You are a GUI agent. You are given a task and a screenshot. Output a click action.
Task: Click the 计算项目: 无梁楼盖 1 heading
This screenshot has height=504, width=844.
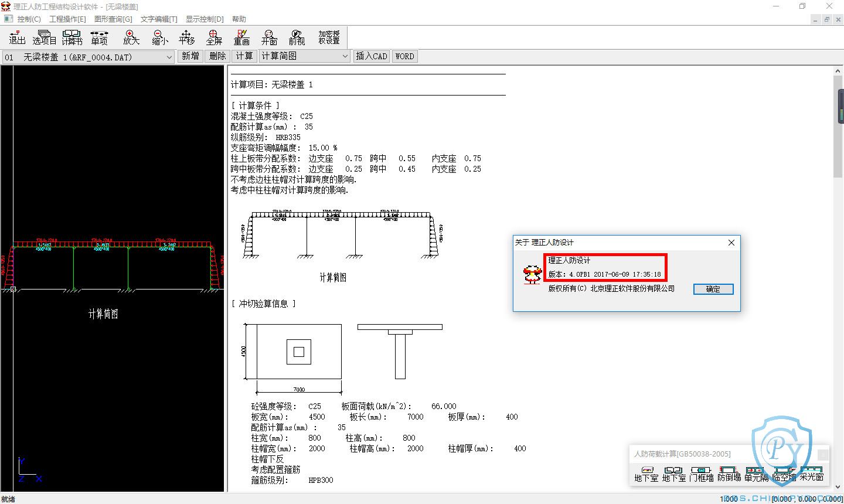point(272,85)
